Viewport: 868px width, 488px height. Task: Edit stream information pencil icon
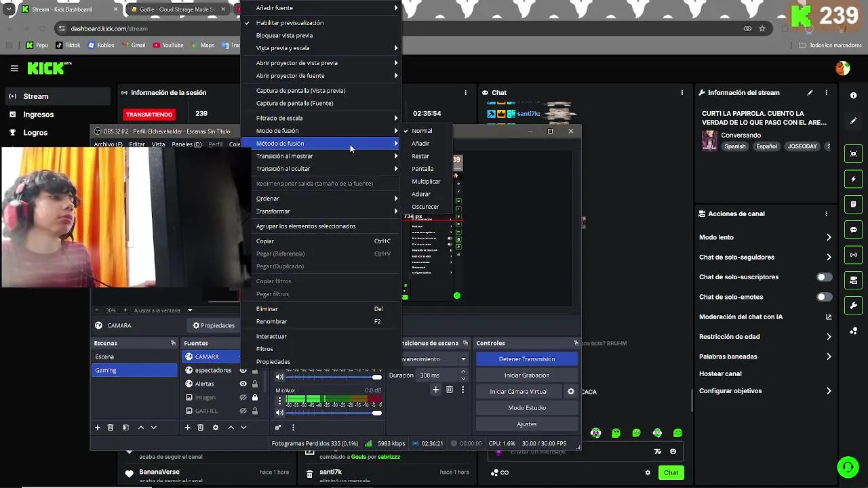pyautogui.click(x=810, y=93)
